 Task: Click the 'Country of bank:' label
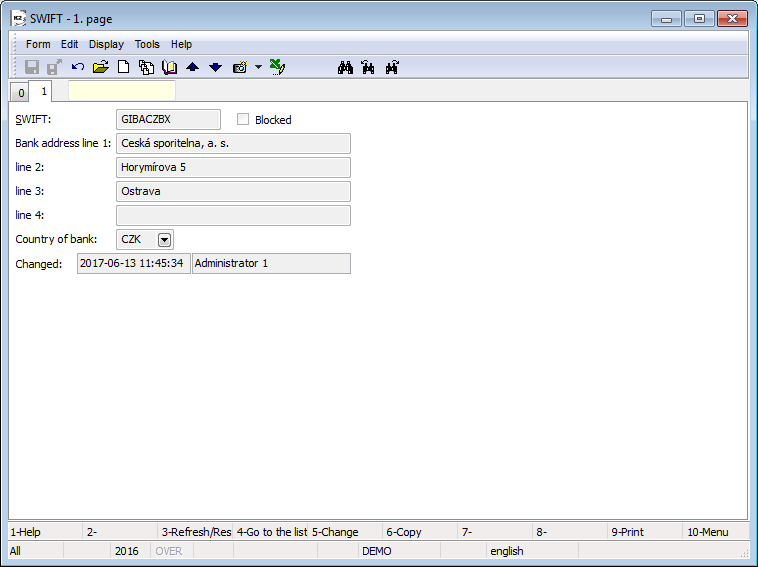(x=56, y=239)
